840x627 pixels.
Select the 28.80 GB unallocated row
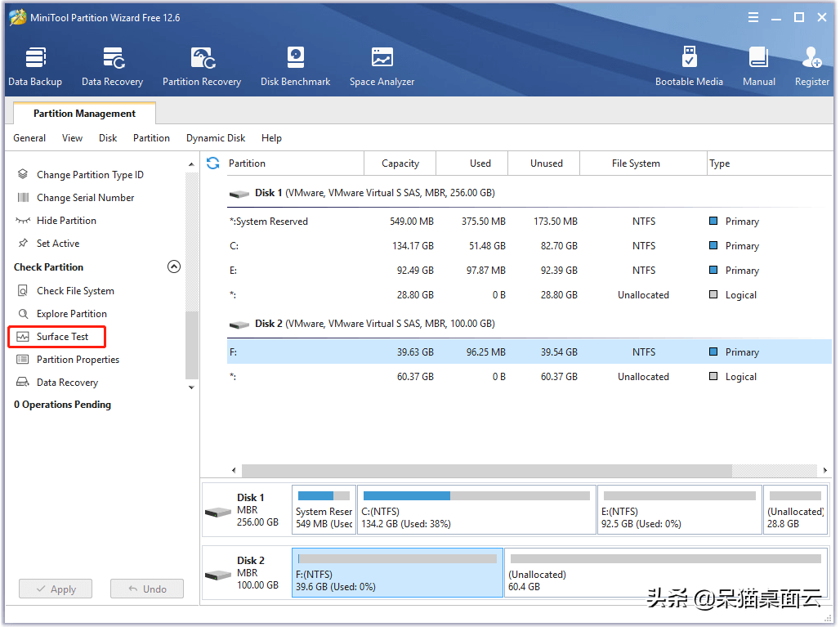pos(529,295)
